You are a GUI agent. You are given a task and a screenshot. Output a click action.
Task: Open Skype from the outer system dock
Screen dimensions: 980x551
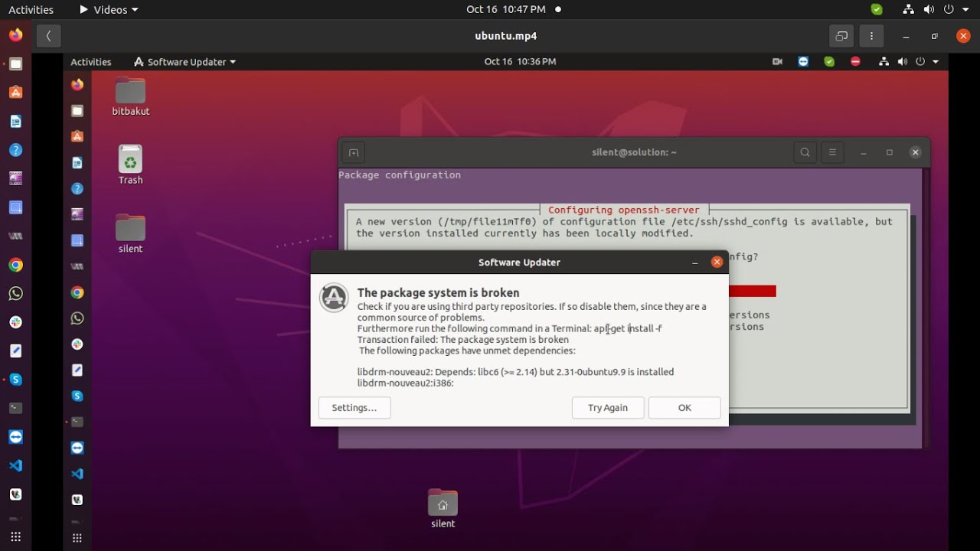tap(15, 380)
